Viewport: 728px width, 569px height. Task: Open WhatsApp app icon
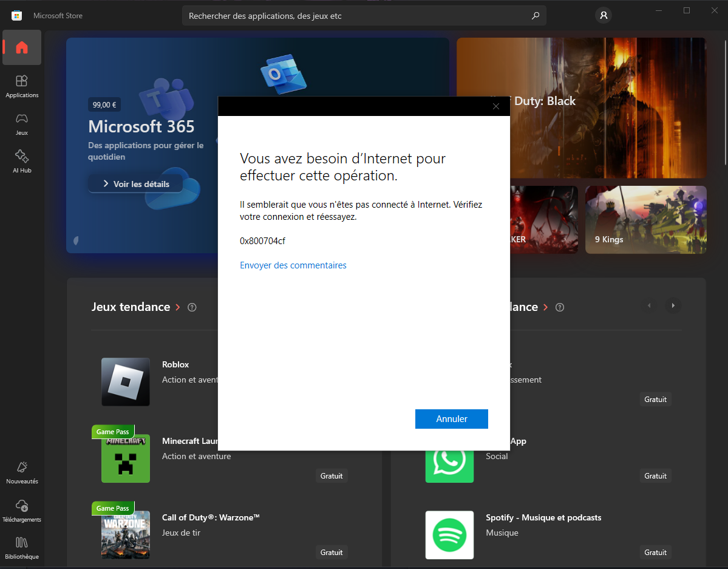(449, 466)
